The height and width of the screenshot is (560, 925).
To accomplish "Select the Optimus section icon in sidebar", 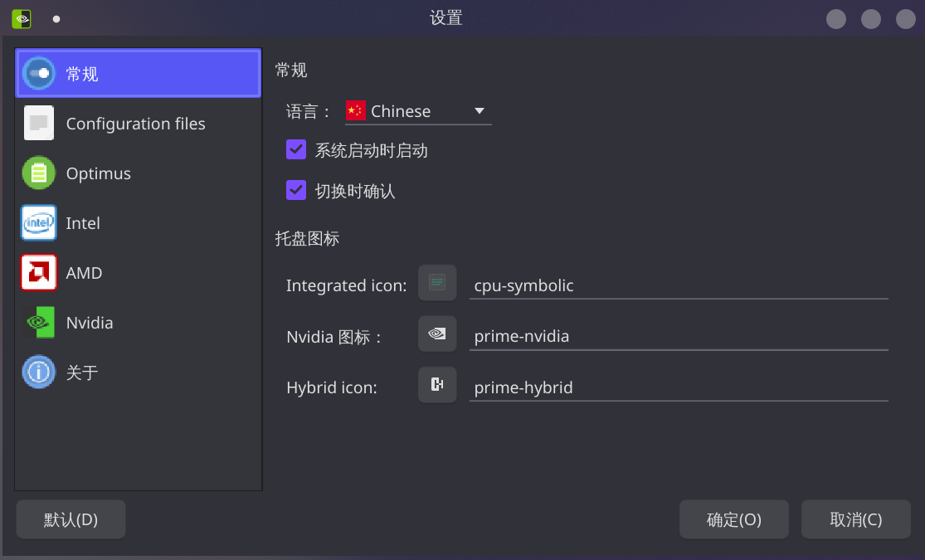I will tap(38, 173).
